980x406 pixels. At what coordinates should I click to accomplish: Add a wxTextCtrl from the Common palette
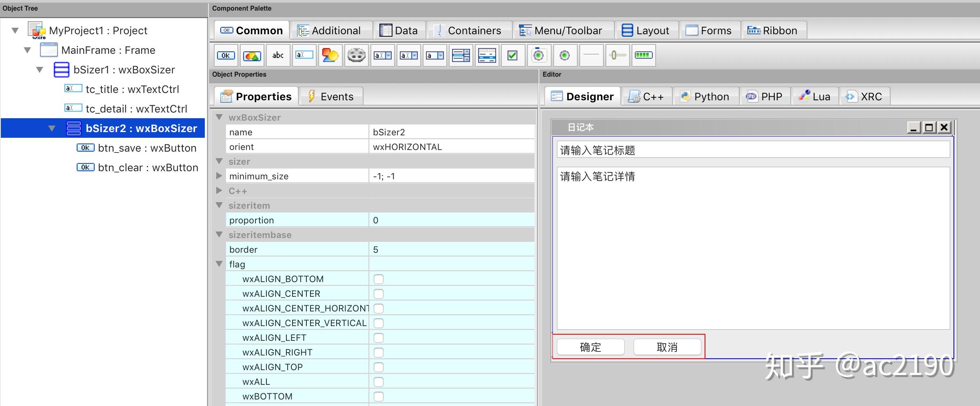[x=304, y=55]
